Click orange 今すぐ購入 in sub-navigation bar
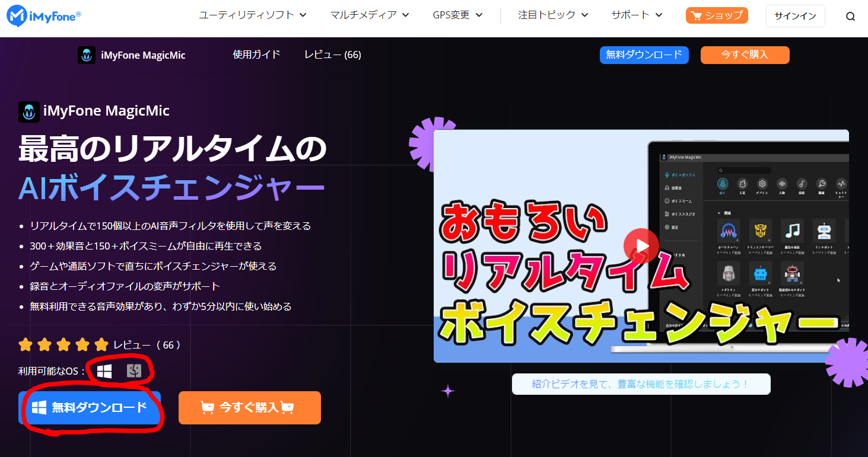 tap(745, 55)
